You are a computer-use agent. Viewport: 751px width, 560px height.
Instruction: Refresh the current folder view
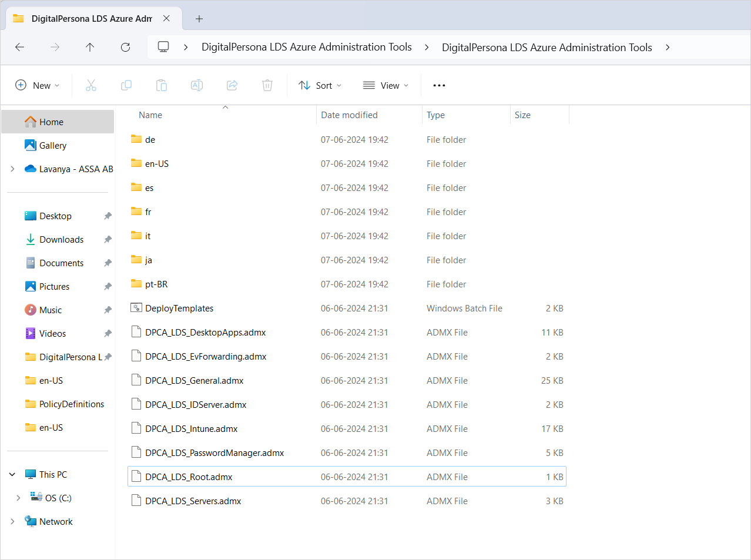tap(125, 47)
